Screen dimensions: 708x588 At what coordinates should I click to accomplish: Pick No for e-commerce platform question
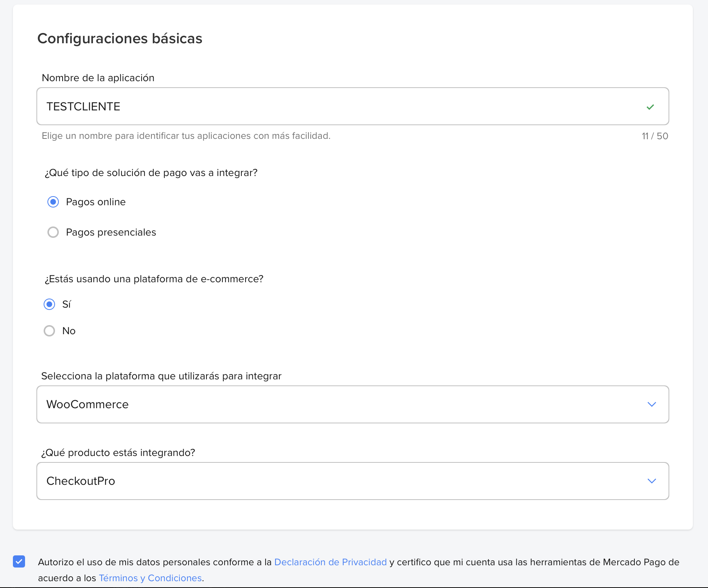49,331
